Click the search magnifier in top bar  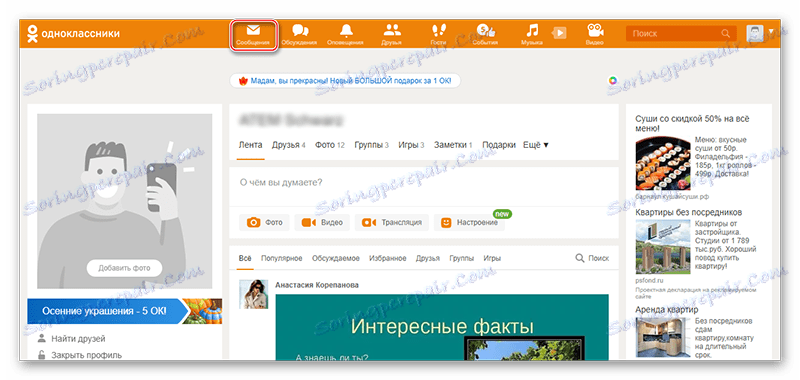coord(726,34)
